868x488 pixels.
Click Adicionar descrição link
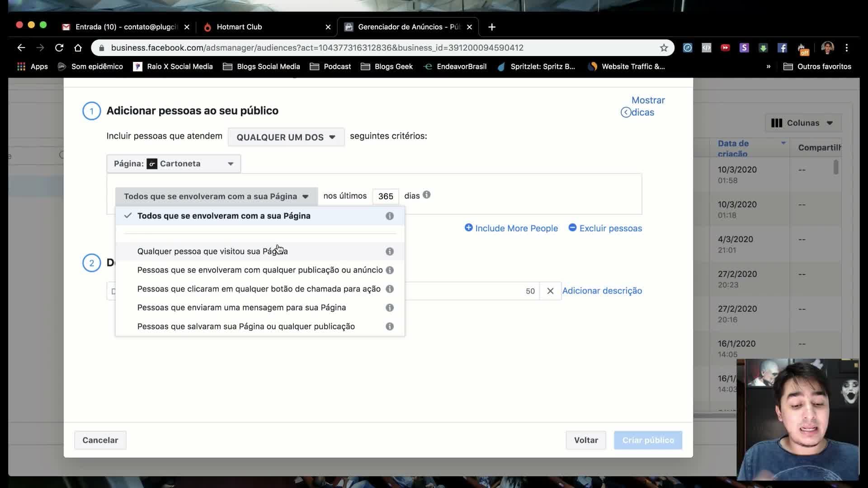coord(602,291)
